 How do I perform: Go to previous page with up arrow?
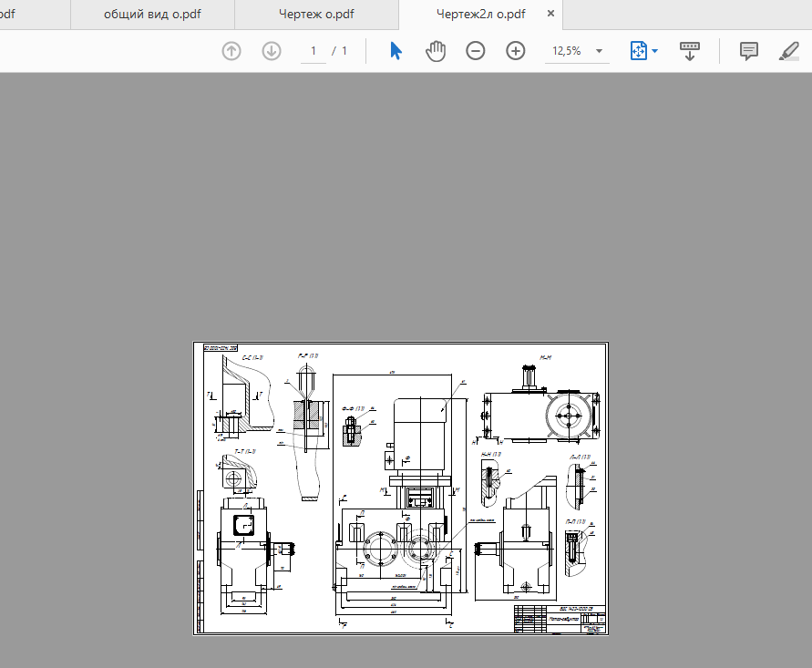click(x=231, y=51)
